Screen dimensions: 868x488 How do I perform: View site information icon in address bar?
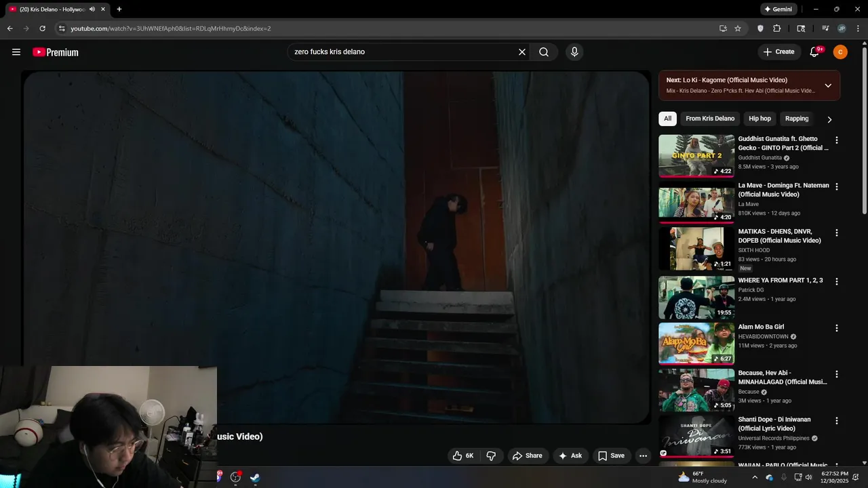point(62,28)
